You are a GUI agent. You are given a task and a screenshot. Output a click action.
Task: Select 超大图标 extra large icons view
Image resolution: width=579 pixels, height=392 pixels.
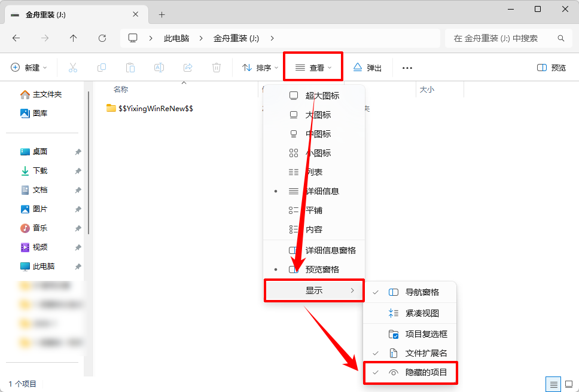(x=314, y=96)
